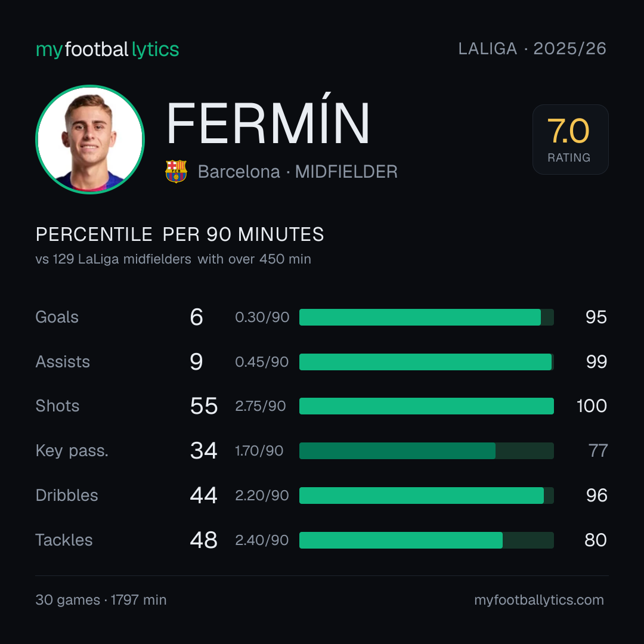The height and width of the screenshot is (644, 644).
Task: Select the 7.0 rating badge
Action: point(570,139)
